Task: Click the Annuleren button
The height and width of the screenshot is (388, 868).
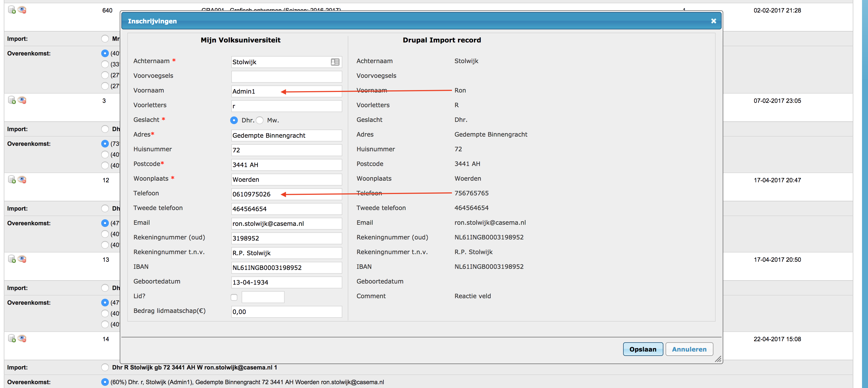Action: click(689, 349)
